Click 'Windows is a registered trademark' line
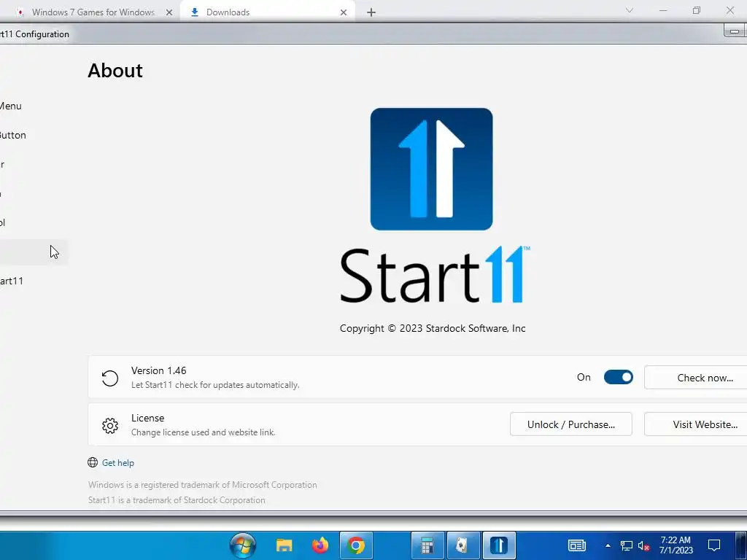The image size is (747, 560). pyautogui.click(x=203, y=485)
